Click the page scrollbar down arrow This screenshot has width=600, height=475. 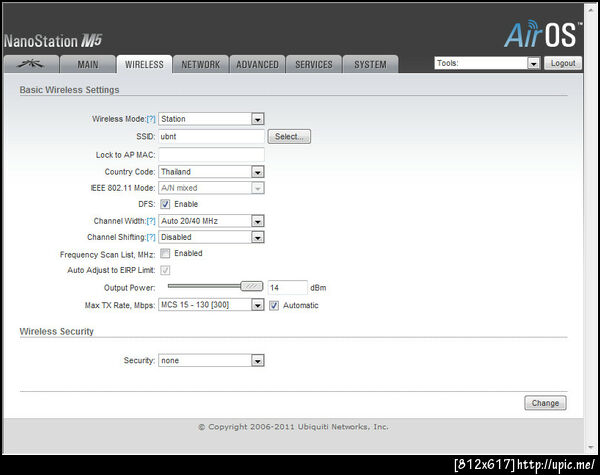592,447
